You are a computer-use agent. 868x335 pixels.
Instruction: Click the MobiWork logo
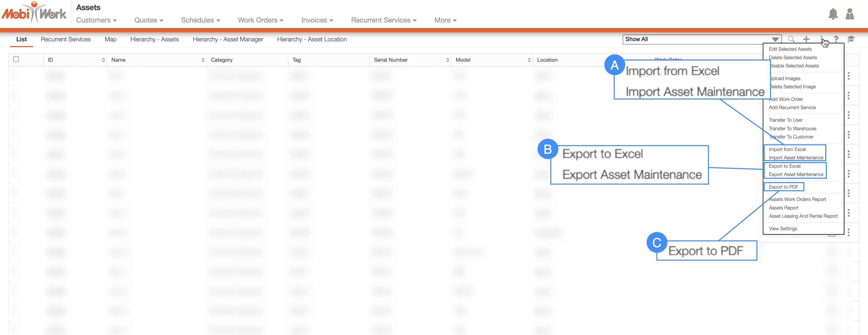point(34,13)
